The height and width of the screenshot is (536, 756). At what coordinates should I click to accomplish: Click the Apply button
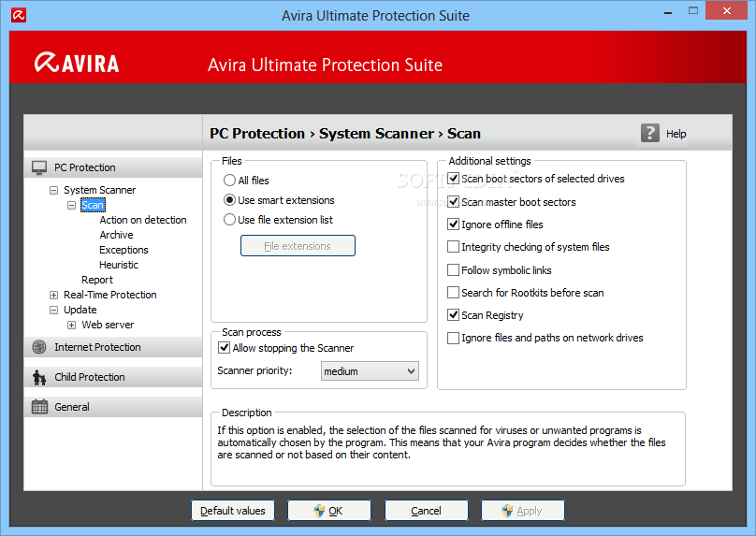coord(523,511)
